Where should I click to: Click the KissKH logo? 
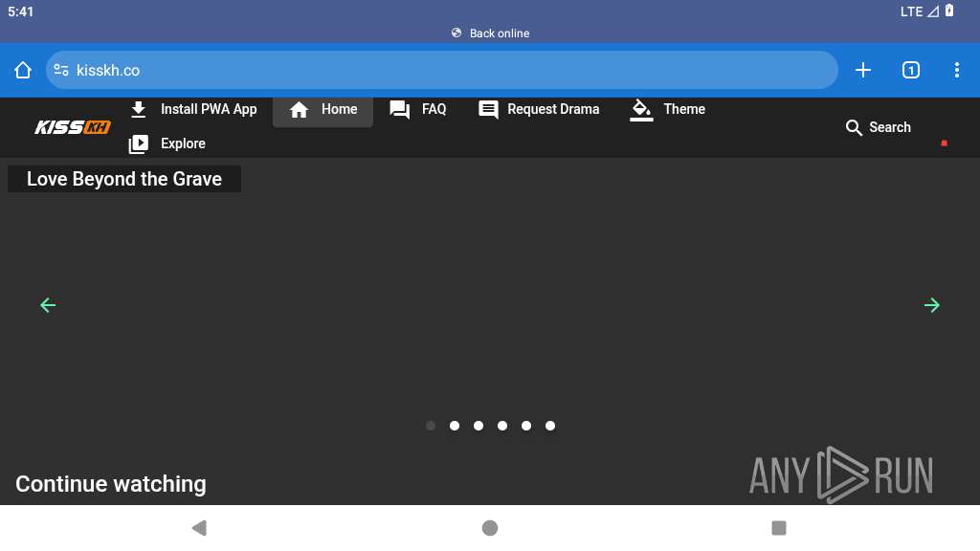(73, 127)
